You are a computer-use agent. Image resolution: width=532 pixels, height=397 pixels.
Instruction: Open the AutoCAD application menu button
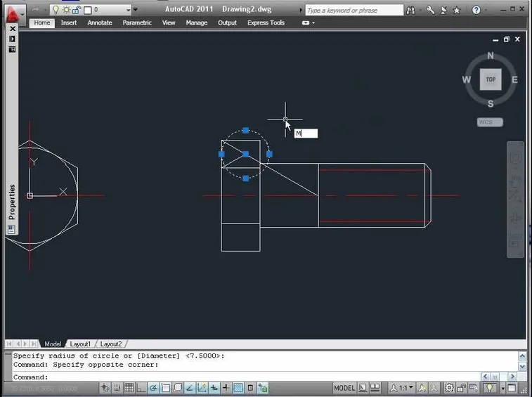tap(13, 14)
